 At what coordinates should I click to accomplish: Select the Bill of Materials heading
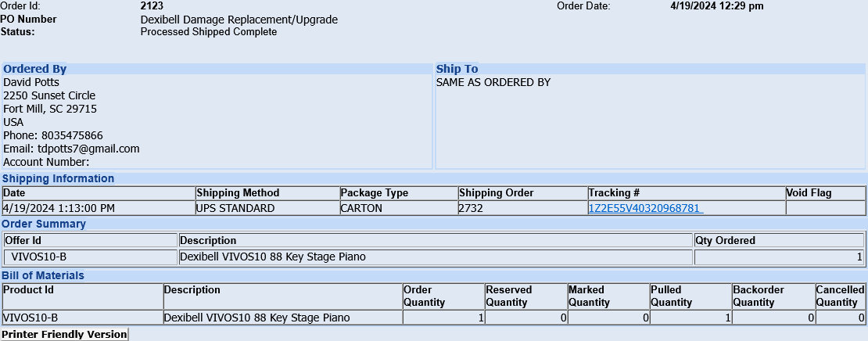pyautogui.click(x=43, y=275)
